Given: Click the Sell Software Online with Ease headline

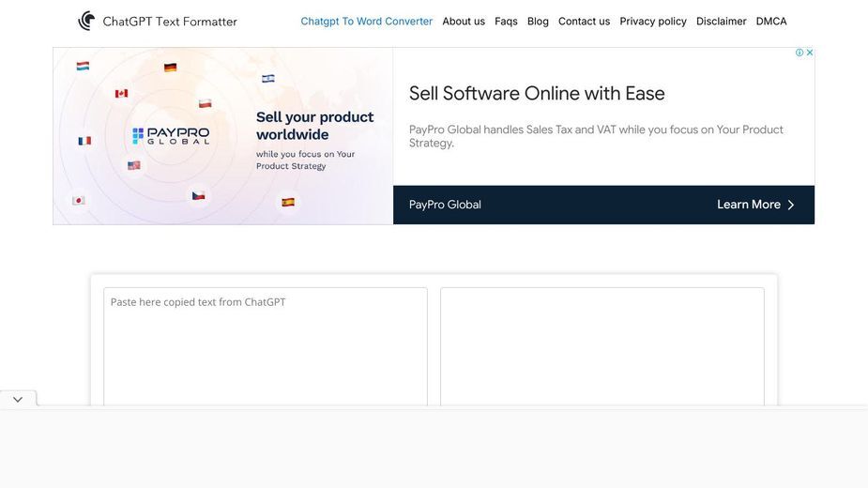Looking at the screenshot, I should tap(537, 93).
